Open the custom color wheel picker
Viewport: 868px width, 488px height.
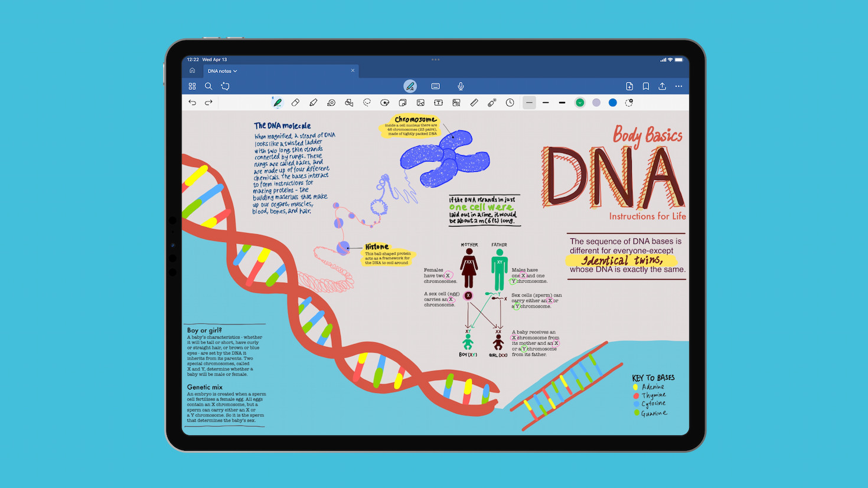pyautogui.click(x=629, y=102)
